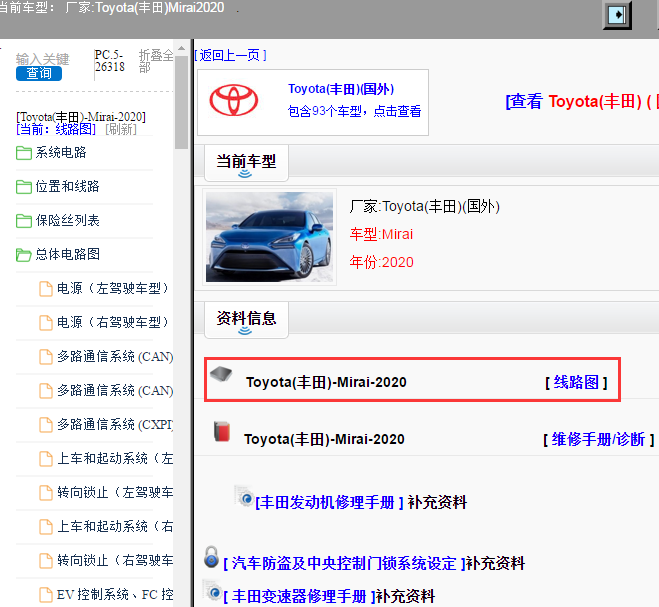Screen dimensions: 659x607
Task: Click the 返回上一页 link
Action: point(230,55)
